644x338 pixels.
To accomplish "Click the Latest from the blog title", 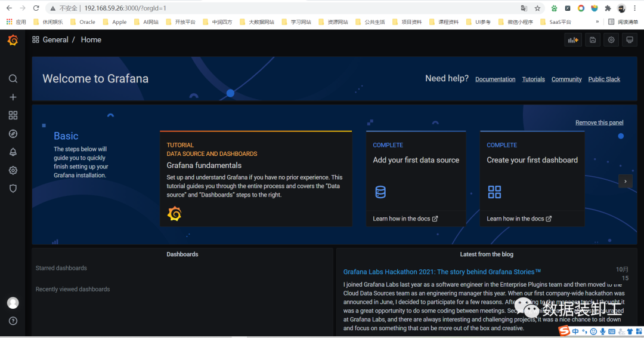I will [x=487, y=254].
